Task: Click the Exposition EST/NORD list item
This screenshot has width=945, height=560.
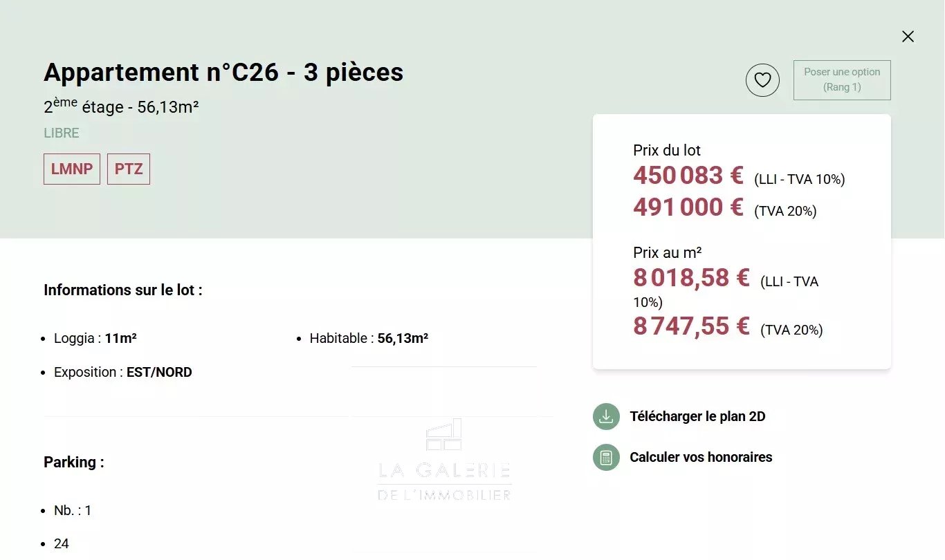Action: [x=123, y=372]
